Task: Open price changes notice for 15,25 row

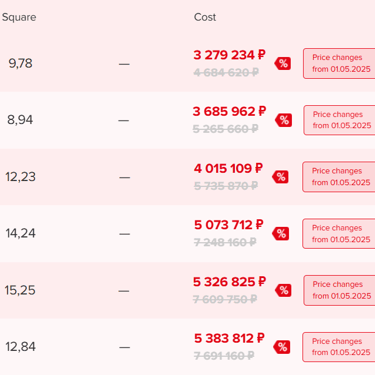Action: [x=339, y=290]
